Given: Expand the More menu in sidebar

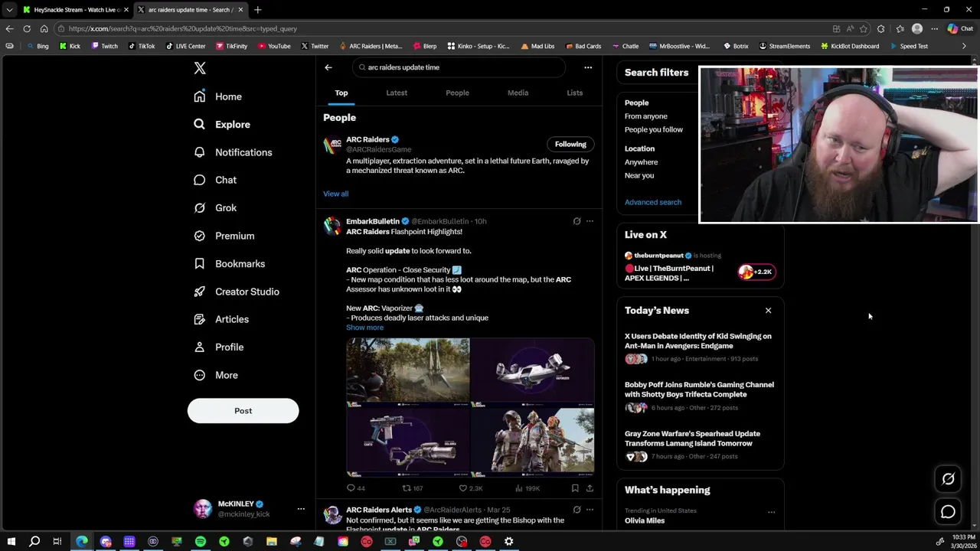Looking at the screenshot, I should tap(216, 375).
